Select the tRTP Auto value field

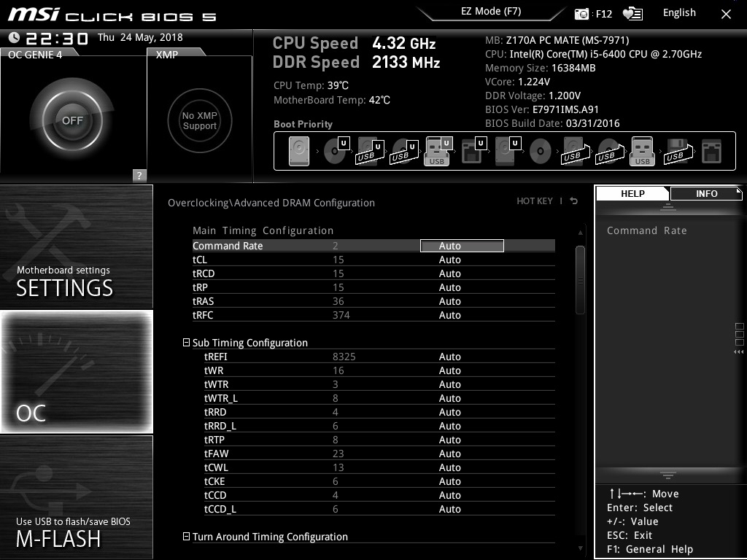pos(449,440)
